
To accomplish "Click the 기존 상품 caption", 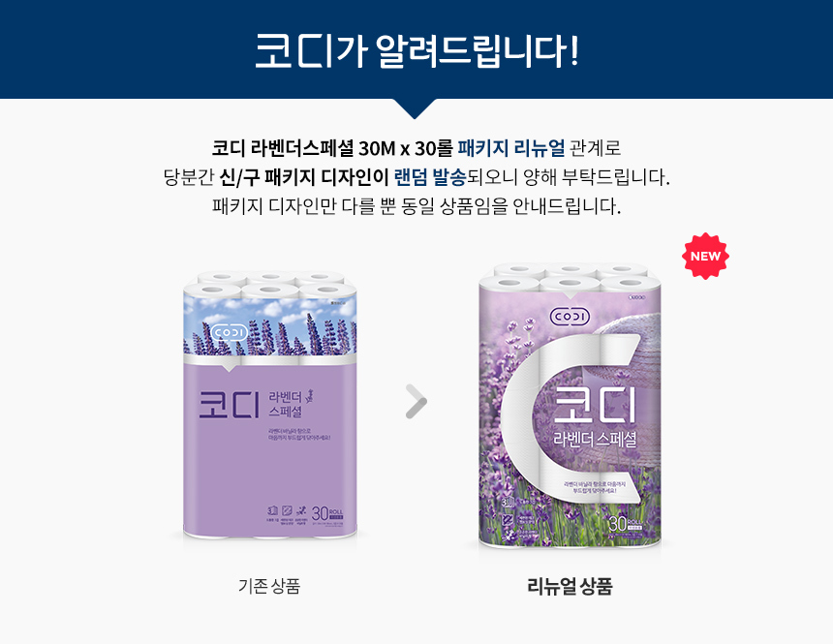I will tap(269, 586).
